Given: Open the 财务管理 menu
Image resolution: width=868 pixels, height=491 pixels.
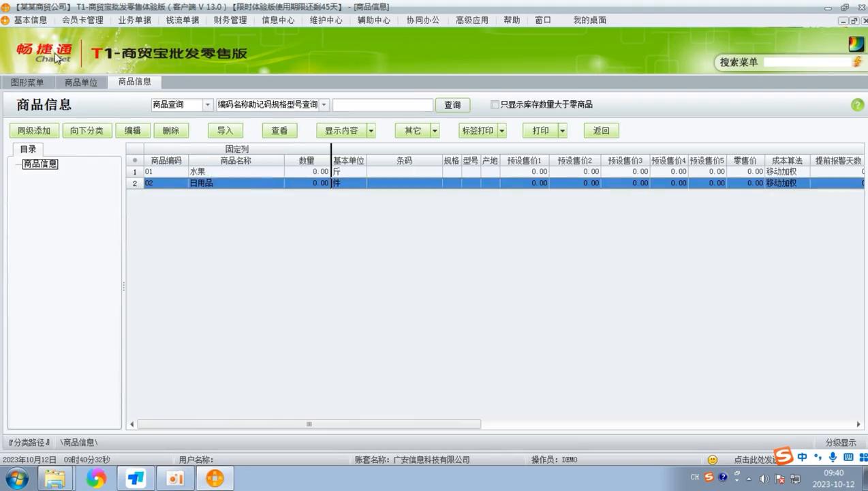Looking at the screenshot, I should [230, 20].
